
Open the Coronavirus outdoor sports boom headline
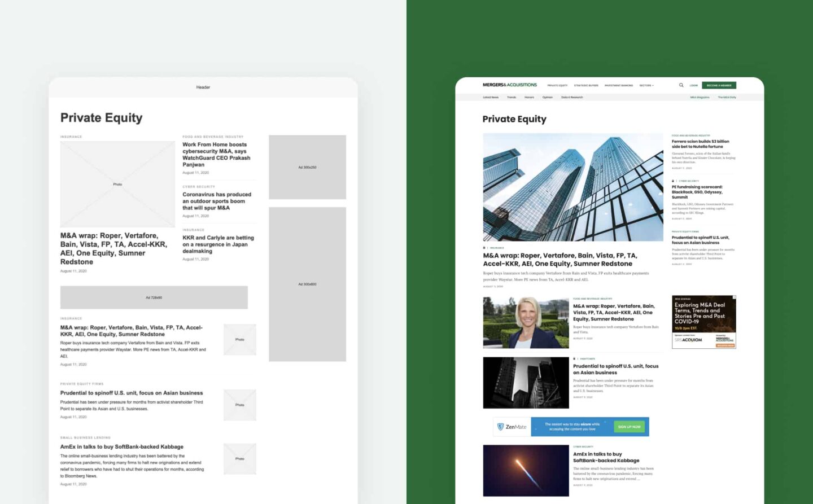coord(217,201)
